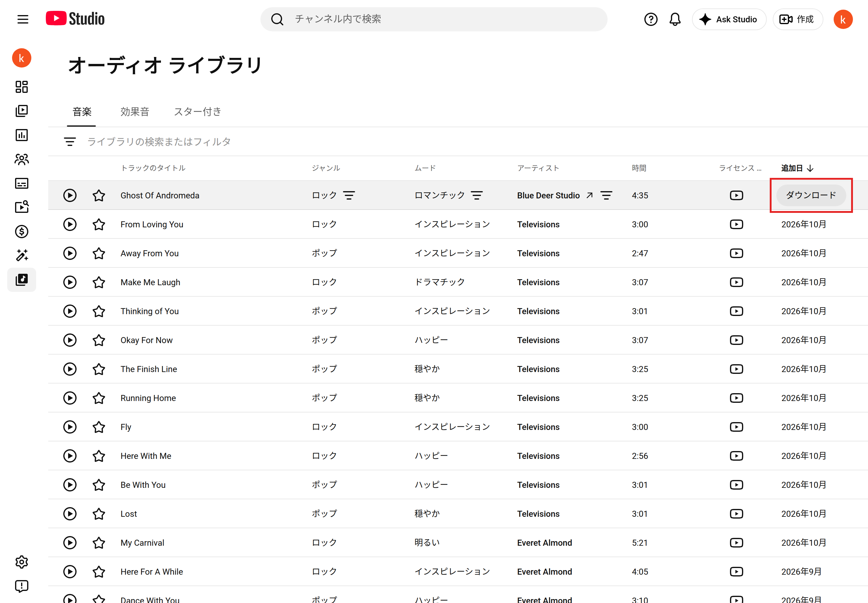Open Earn dollar icon in sidebar
This screenshot has height=603, width=868.
pos(21,231)
